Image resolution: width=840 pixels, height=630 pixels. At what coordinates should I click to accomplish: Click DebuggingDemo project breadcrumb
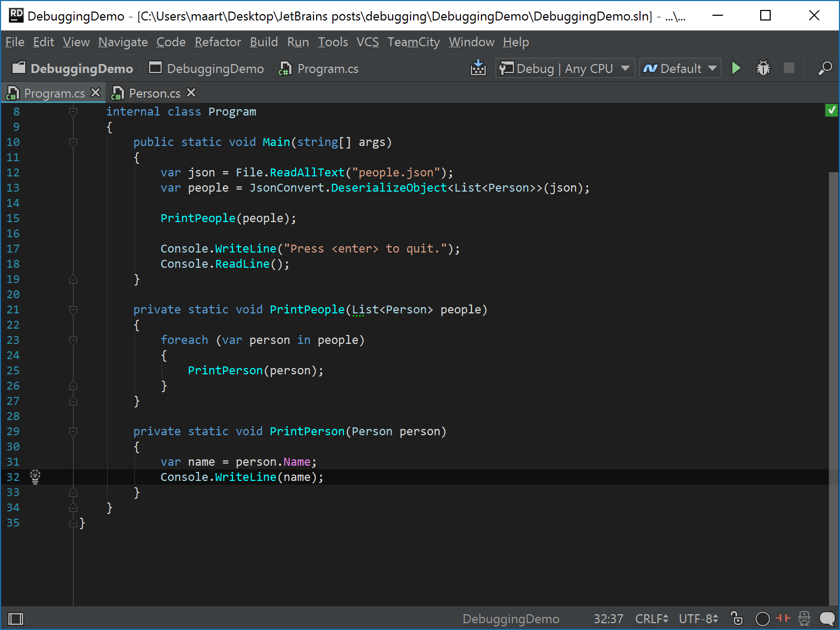pyautogui.click(x=206, y=68)
